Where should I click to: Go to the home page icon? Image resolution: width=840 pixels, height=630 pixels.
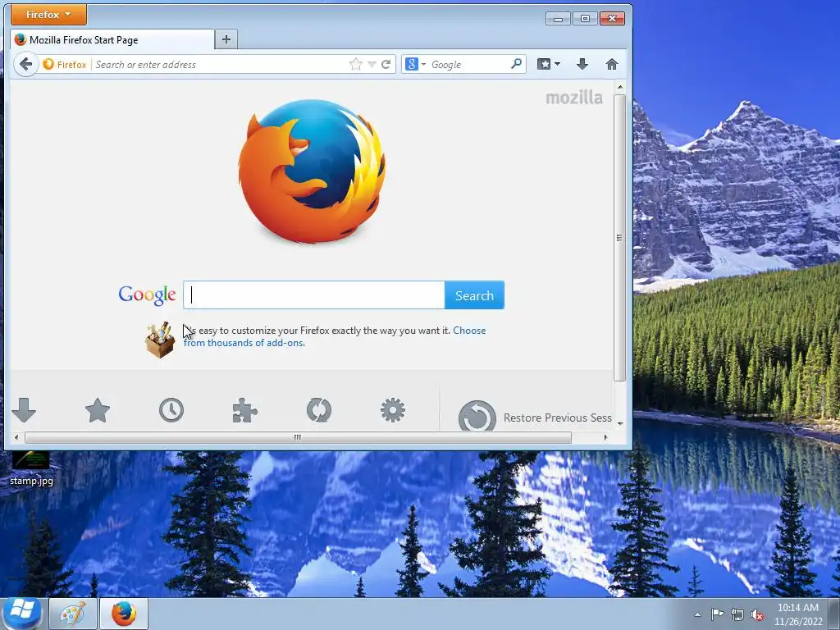(x=612, y=64)
